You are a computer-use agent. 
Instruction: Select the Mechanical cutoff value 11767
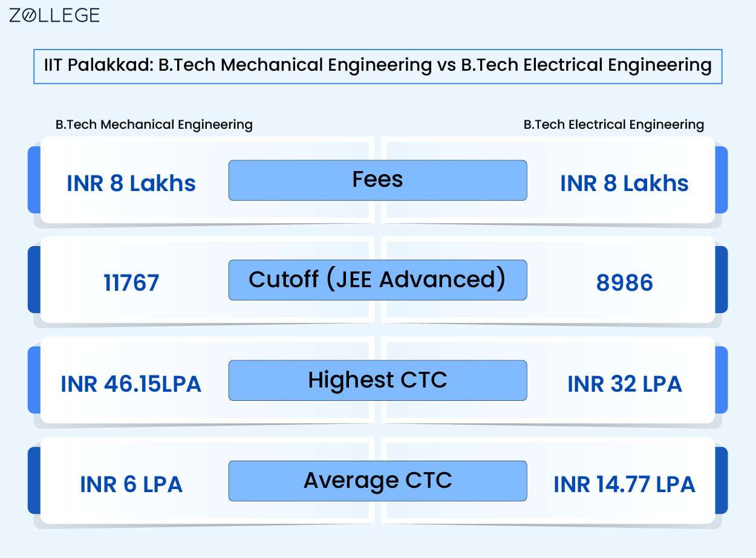click(x=131, y=282)
